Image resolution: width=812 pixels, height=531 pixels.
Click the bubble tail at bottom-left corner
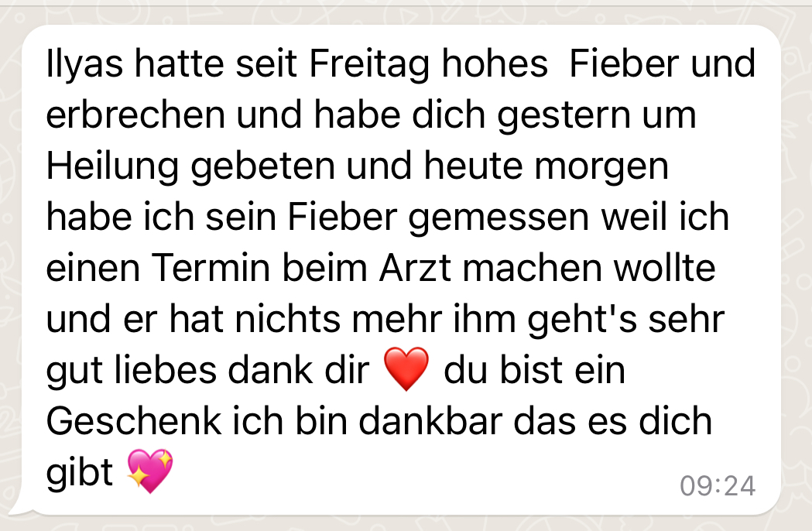[x=21, y=507]
